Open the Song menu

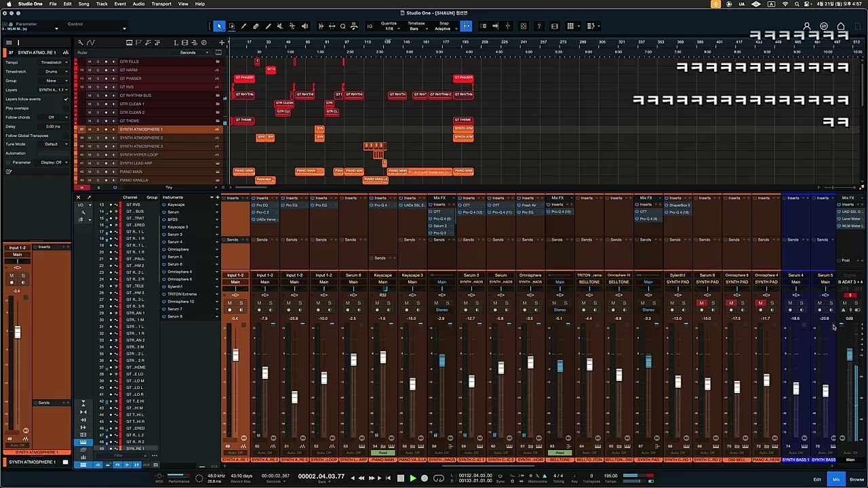(83, 4)
